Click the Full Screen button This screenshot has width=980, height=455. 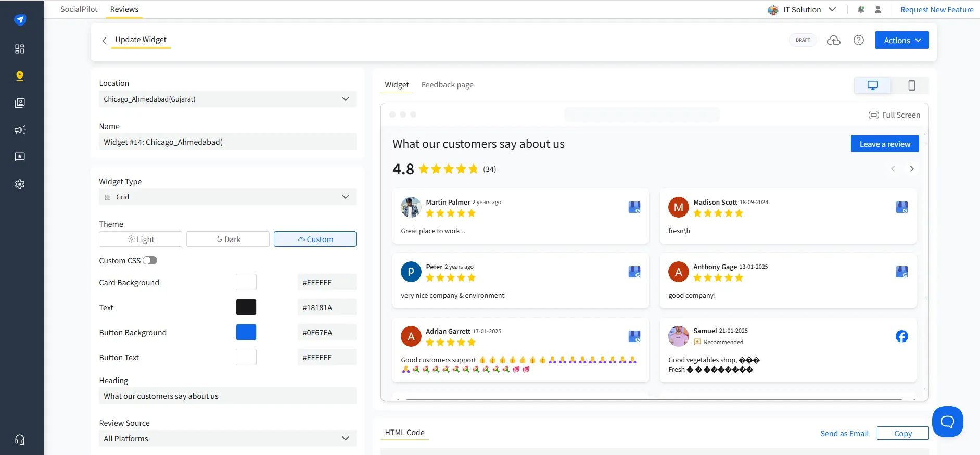pyautogui.click(x=895, y=115)
